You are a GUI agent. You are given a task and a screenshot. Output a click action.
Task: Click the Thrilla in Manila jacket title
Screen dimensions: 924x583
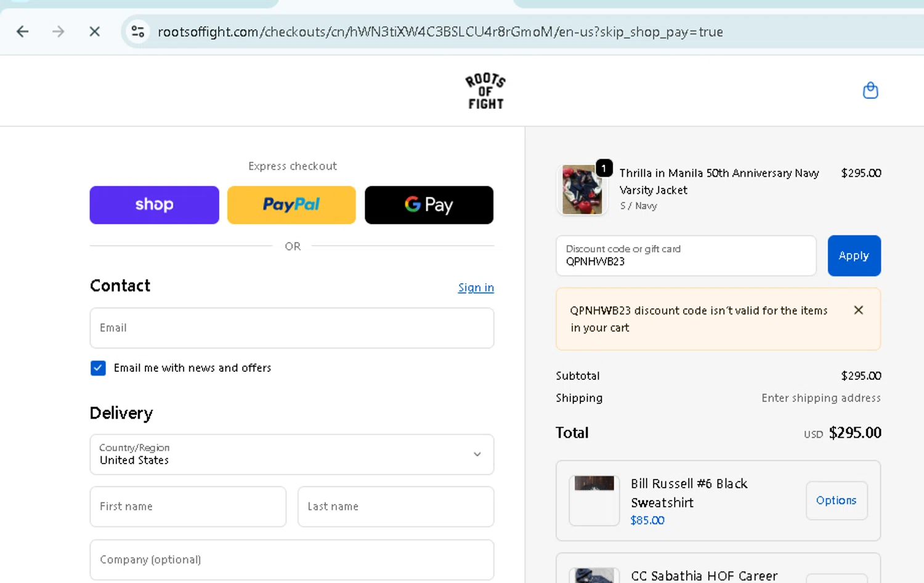click(719, 182)
